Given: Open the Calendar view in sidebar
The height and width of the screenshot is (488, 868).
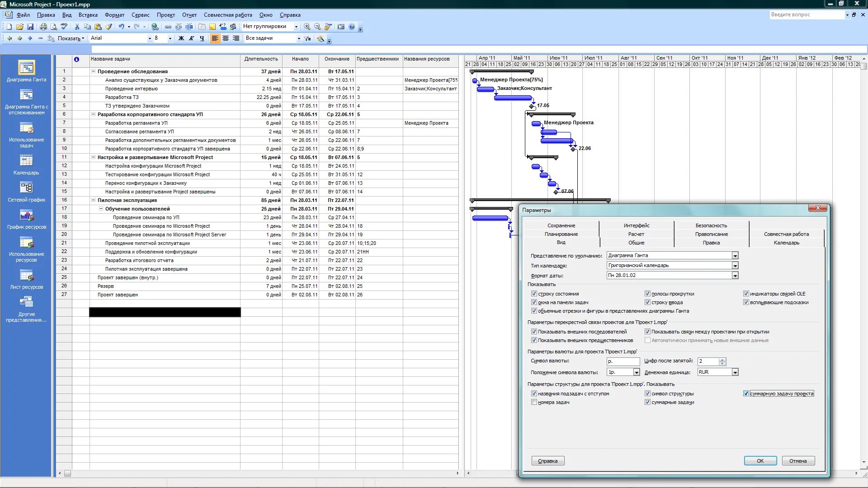Looking at the screenshot, I should pyautogui.click(x=26, y=161).
